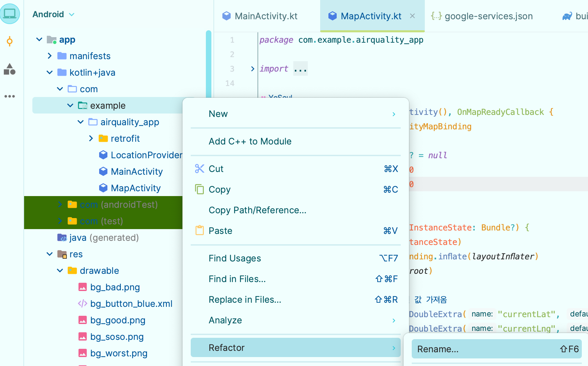Choose Copy Path/Reference...
The height and width of the screenshot is (366, 588).
[x=296, y=210]
